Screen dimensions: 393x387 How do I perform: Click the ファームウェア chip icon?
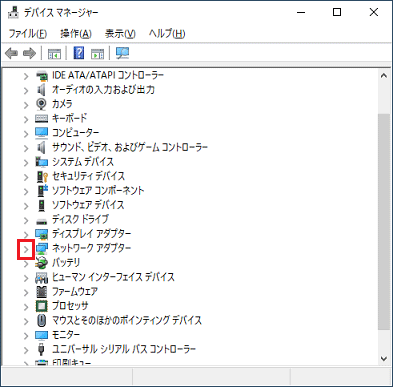point(42,292)
